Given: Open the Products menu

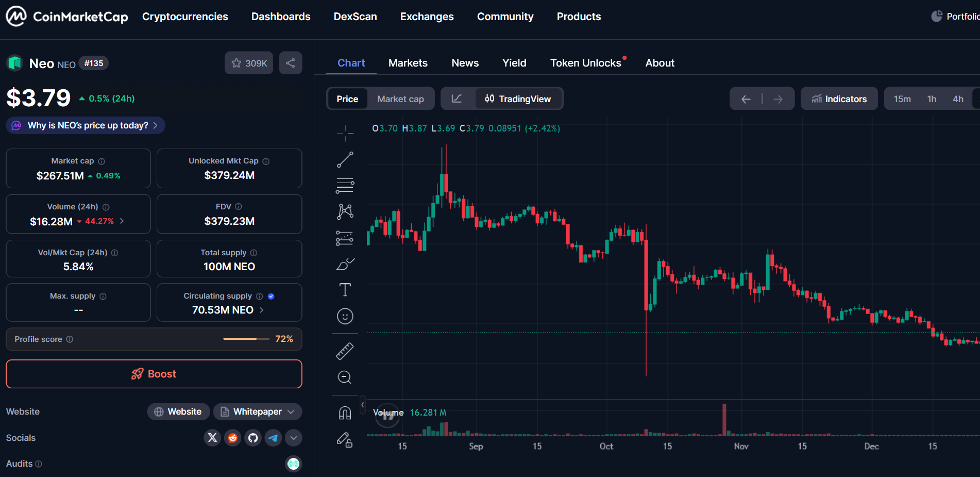Looking at the screenshot, I should click(579, 17).
